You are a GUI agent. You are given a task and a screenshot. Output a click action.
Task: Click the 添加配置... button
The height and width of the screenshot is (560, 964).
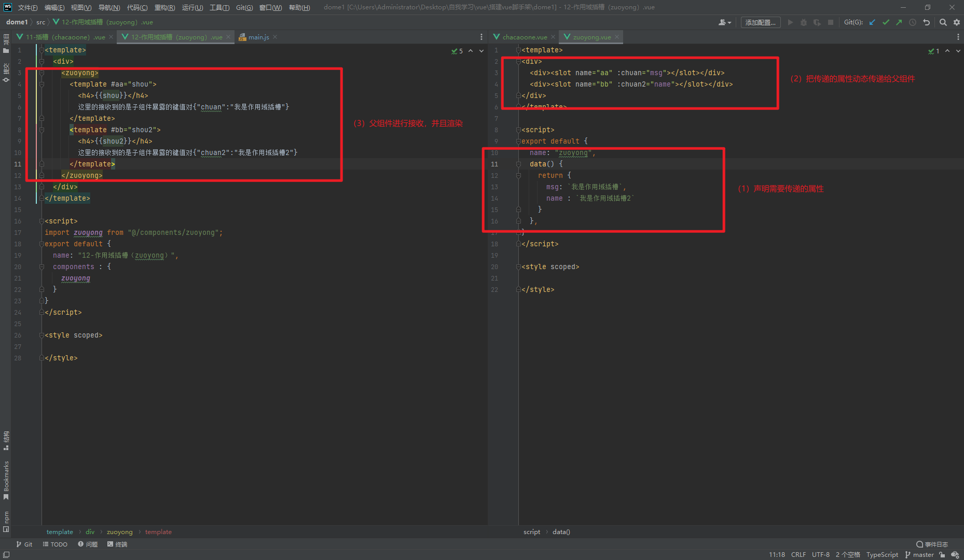pos(760,22)
